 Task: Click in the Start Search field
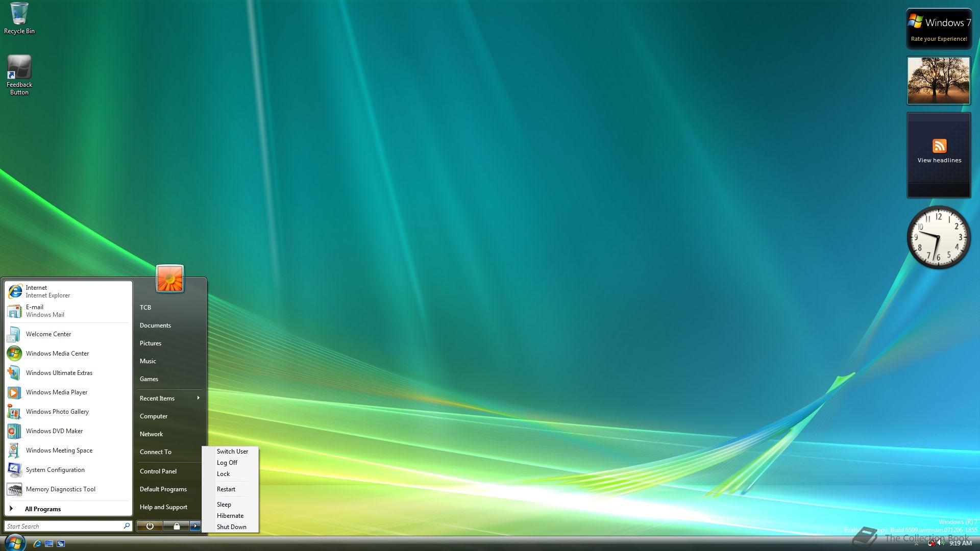(x=61, y=526)
